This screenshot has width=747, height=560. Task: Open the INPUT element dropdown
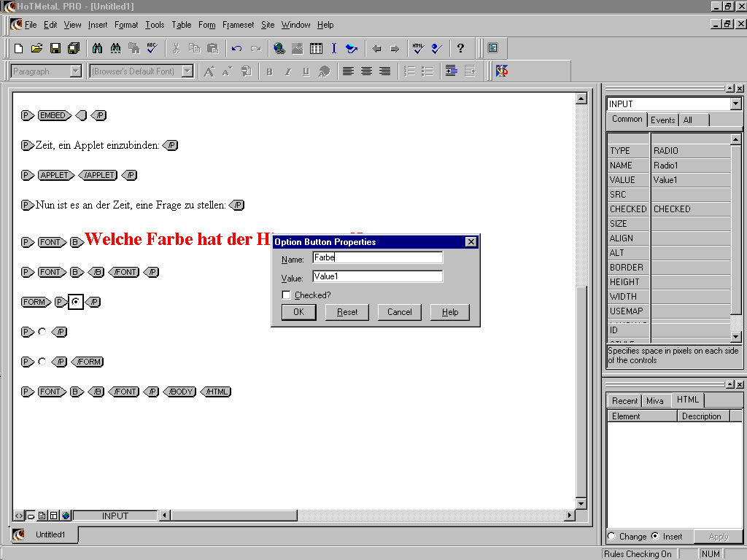735,104
